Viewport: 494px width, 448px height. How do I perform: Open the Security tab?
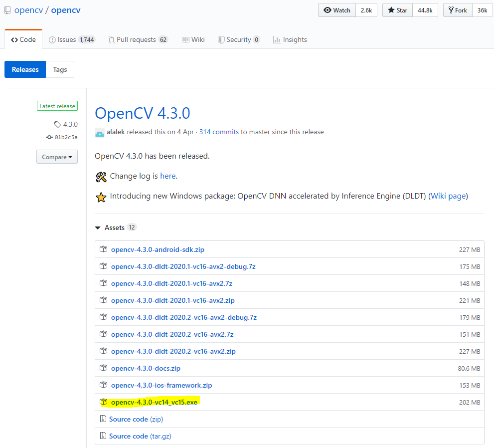coord(238,39)
